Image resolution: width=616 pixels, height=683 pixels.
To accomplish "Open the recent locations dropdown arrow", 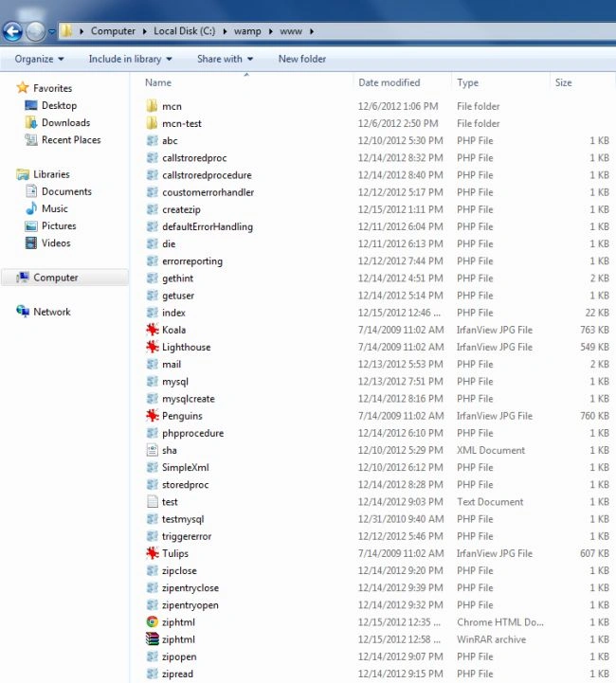I will [x=52, y=32].
